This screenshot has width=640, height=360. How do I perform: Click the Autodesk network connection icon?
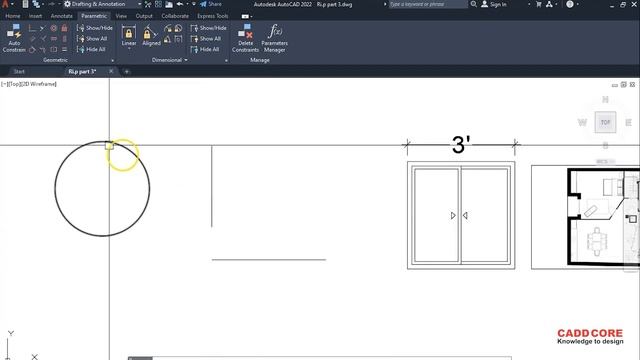(x=549, y=4)
